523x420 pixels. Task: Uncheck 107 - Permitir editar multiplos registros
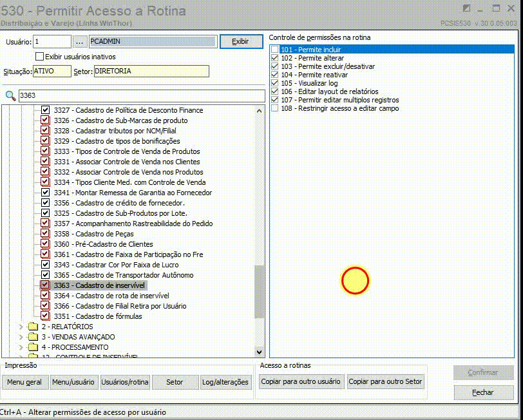point(275,100)
